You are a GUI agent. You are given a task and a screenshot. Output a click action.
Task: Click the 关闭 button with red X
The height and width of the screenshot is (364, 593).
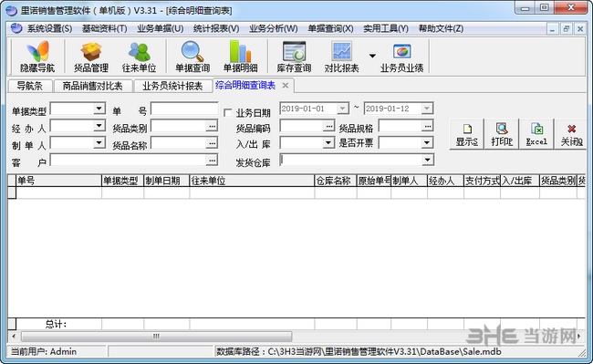571,134
